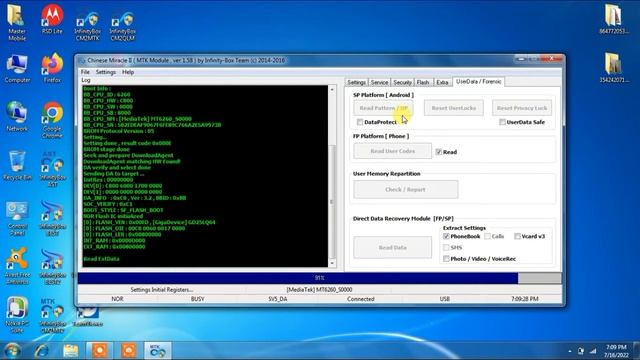Click the log panel scroll down arrow
Viewport: 640px width, 360px height.
coord(332,263)
